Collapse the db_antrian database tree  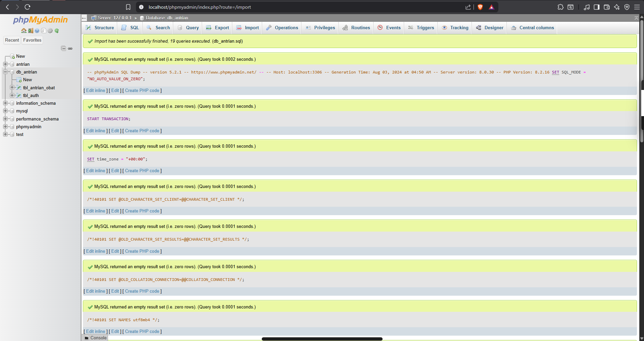point(5,72)
